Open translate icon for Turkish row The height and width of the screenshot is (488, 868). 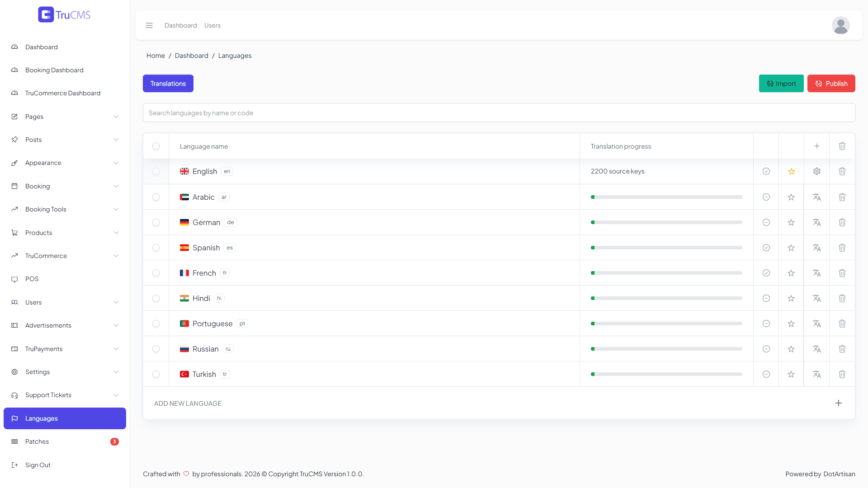coord(816,374)
